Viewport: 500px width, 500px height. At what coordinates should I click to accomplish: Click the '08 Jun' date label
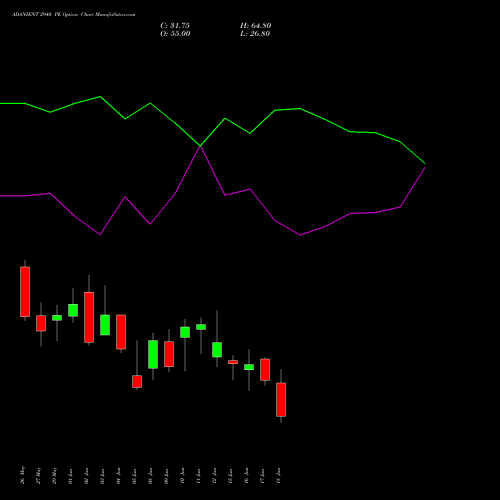point(151,476)
